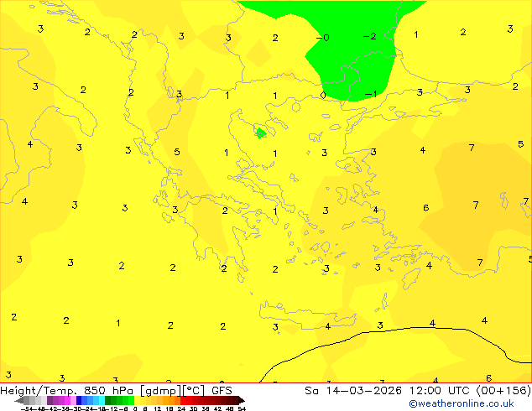Click the gray left arrow end of the legend
Screen dimensions: 532x411
pyautogui.click(x=18, y=400)
